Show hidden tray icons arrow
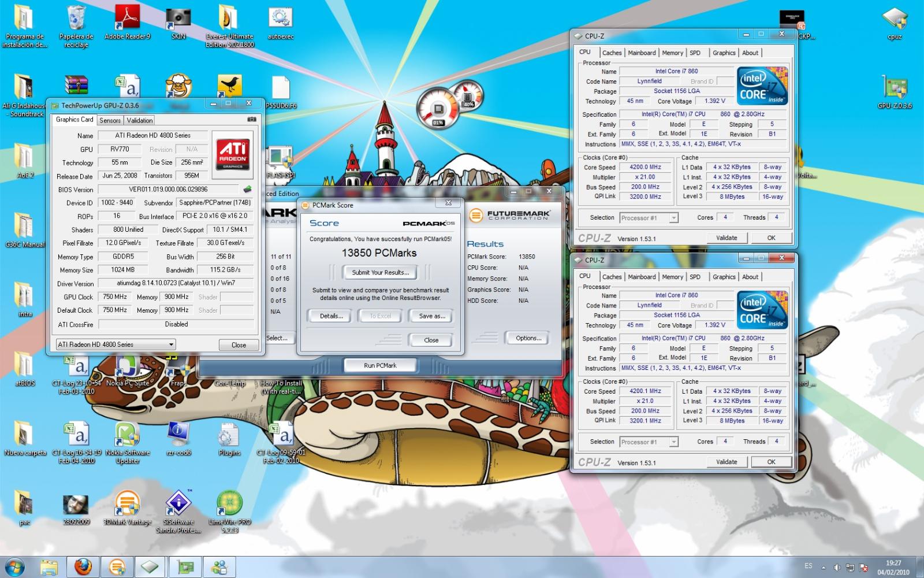This screenshot has height=578, width=924. 823,567
